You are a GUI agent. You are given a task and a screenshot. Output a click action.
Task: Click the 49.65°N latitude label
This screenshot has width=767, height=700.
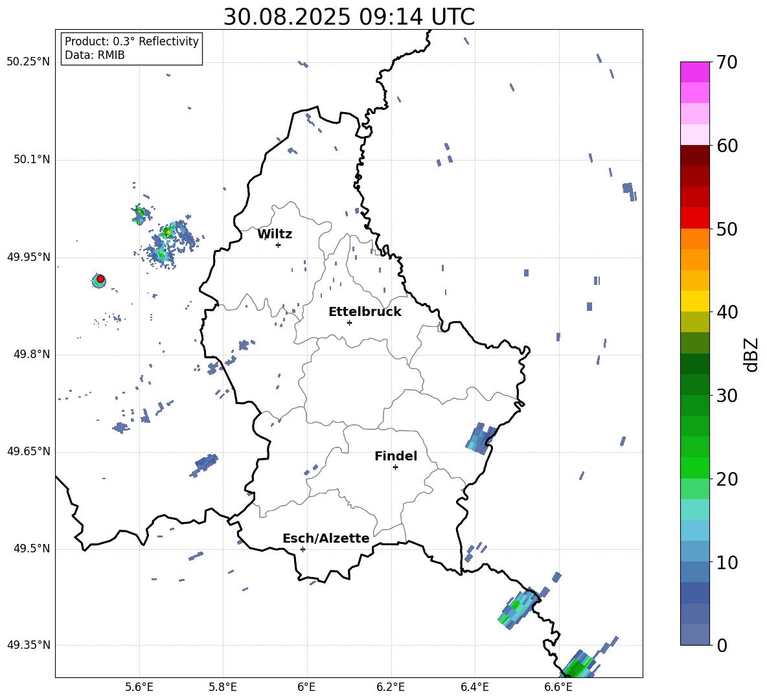point(28,451)
